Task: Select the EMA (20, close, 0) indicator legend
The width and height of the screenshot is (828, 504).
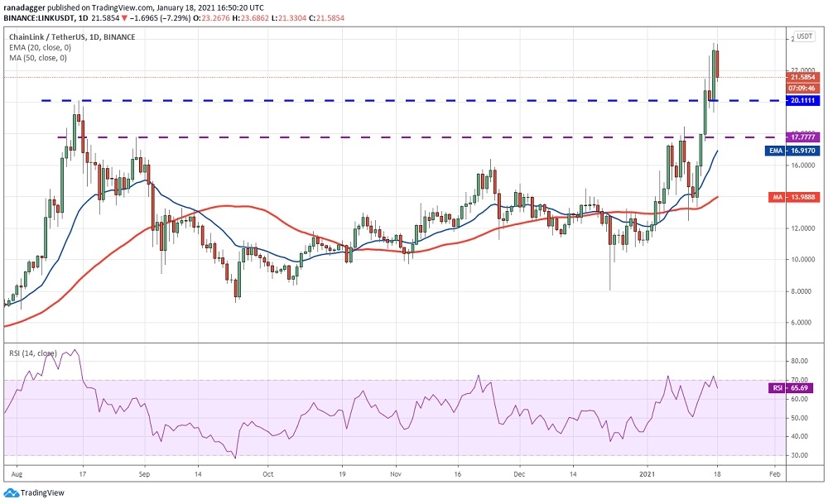Action: (x=38, y=47)
